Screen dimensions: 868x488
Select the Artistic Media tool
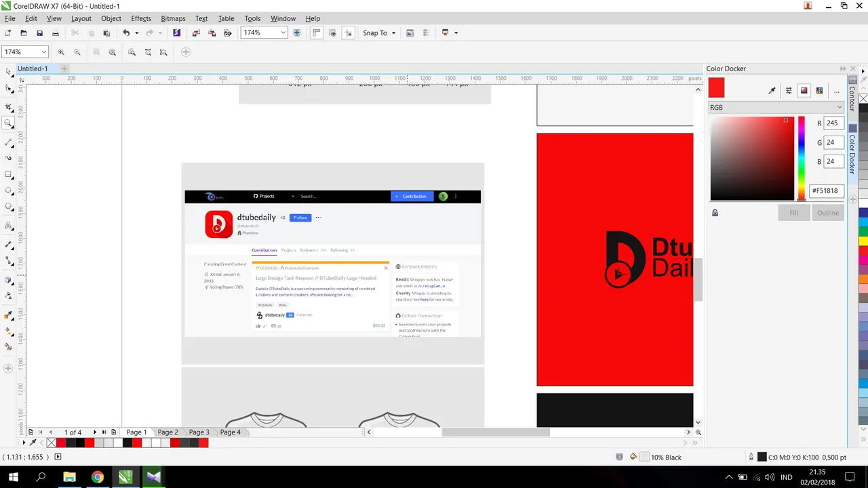(x=8, y=158)
